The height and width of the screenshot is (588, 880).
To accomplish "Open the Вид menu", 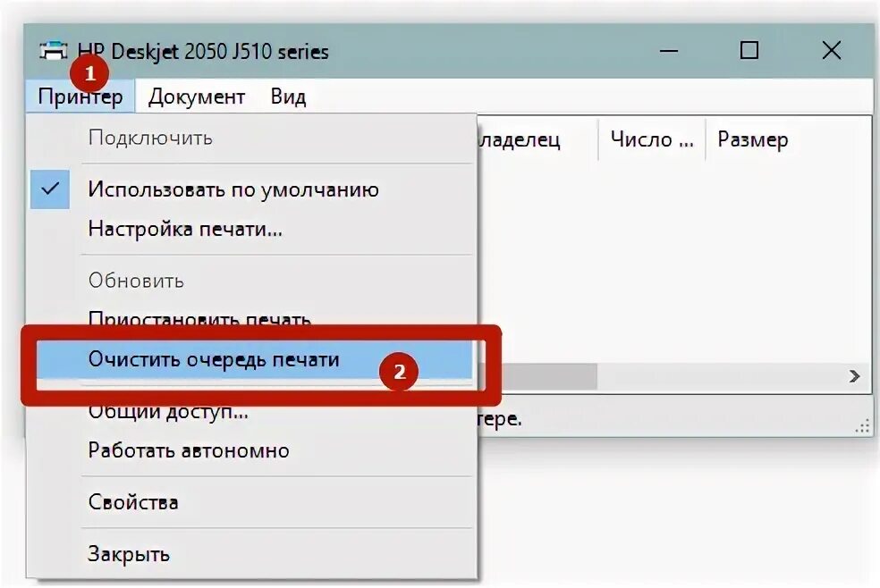I will (288, 97).
